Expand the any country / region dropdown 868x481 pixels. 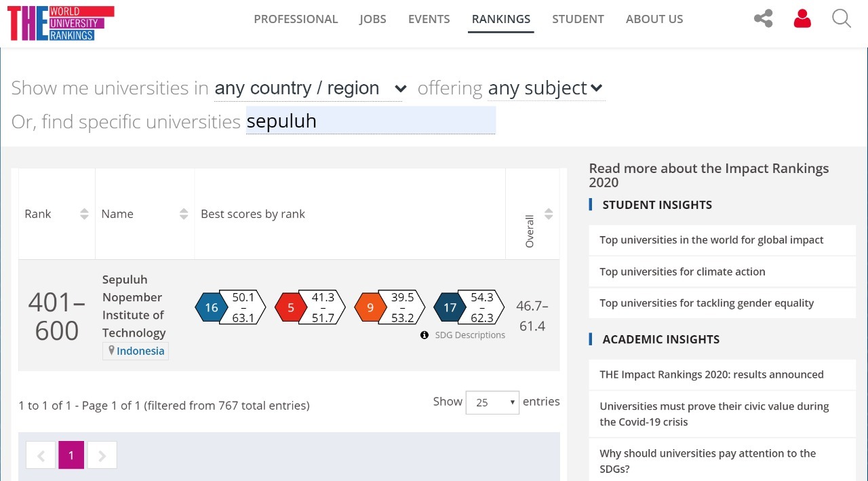point(310,88)
